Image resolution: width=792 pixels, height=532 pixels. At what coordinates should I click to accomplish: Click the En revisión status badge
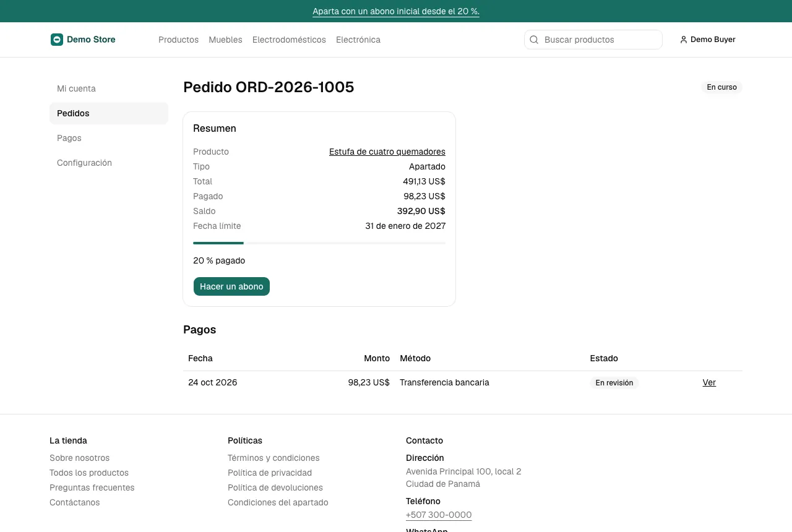pos(614,383)
